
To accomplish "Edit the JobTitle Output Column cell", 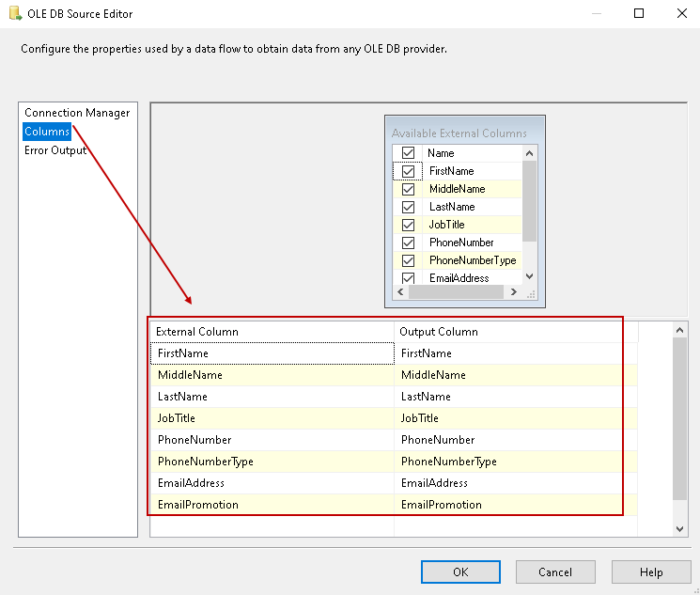I will pyautogui.click(x=516, y=418).
